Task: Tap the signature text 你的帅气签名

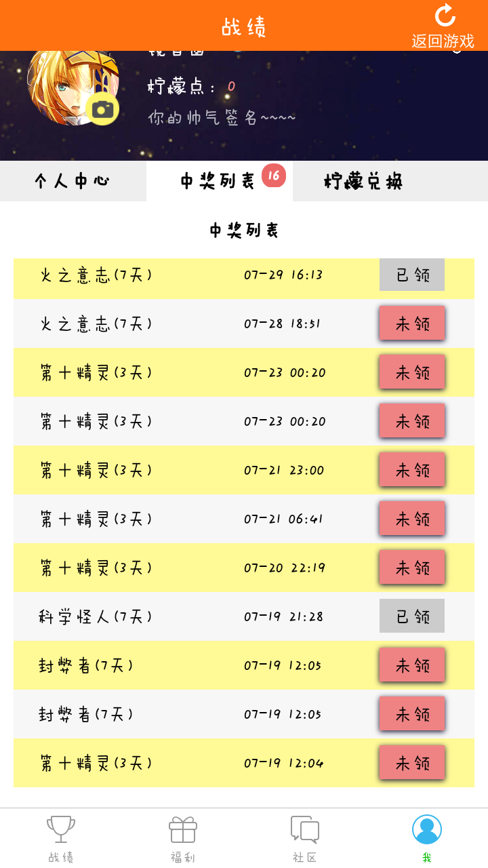Action: click(x=222, y=118)
